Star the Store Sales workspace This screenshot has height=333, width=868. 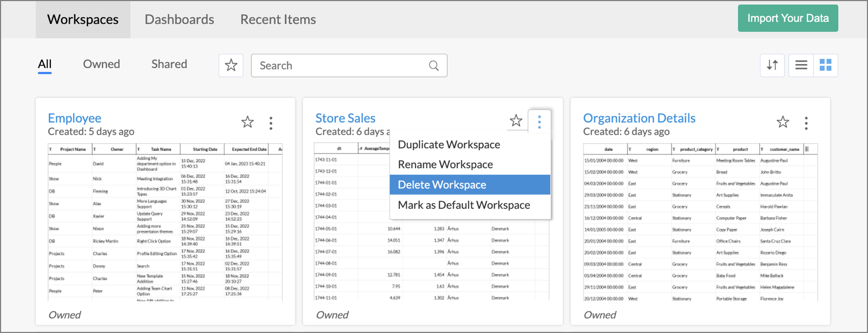point(516,121)
